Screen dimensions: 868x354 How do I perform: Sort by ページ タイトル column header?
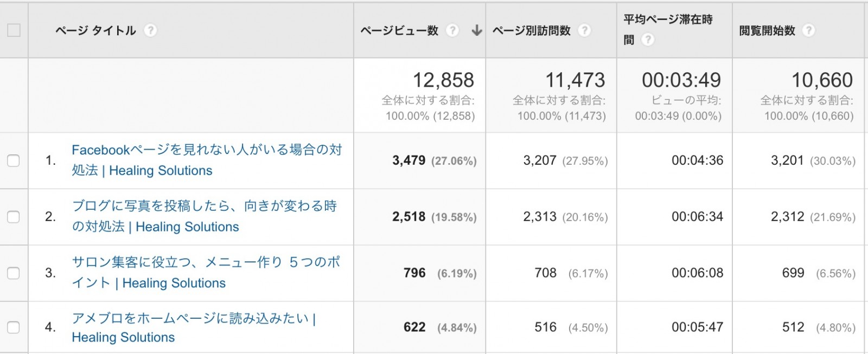(95, 30)
